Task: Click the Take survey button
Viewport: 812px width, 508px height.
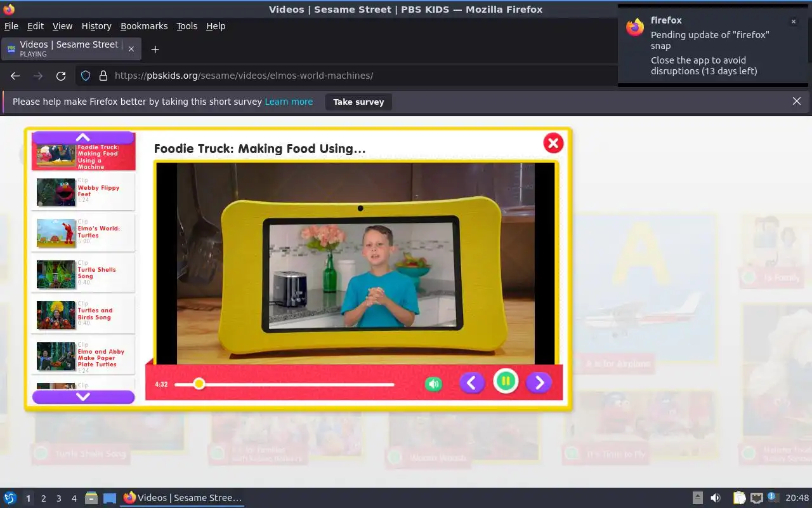Action: (358, 102)
